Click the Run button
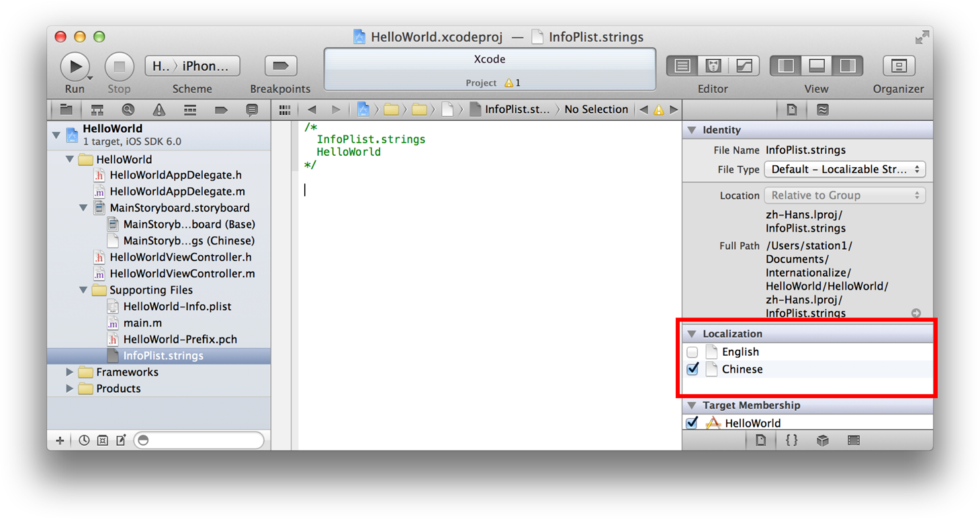The image size is (980, 519). coord(76,65)
